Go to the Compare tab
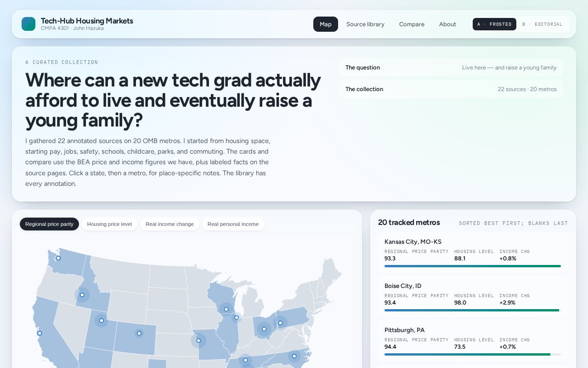 tap(412, 24)
